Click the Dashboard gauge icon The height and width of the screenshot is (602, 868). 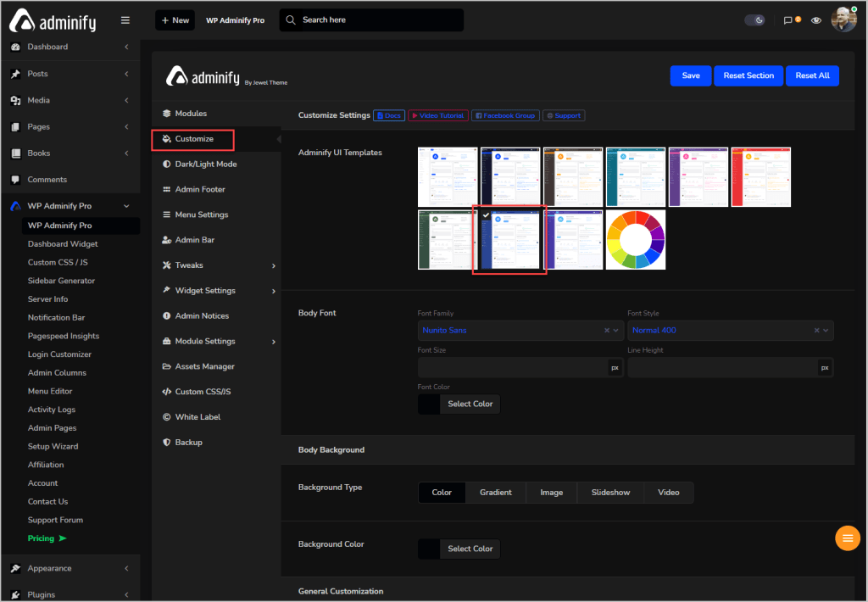(x=15, y=47)
